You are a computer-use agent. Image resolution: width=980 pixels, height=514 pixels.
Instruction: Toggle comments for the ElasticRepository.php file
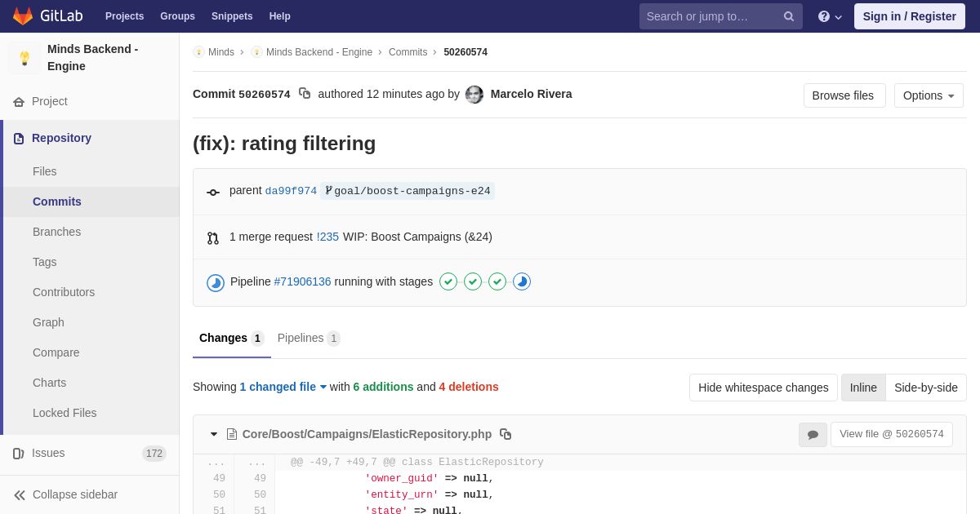point(813,435)
